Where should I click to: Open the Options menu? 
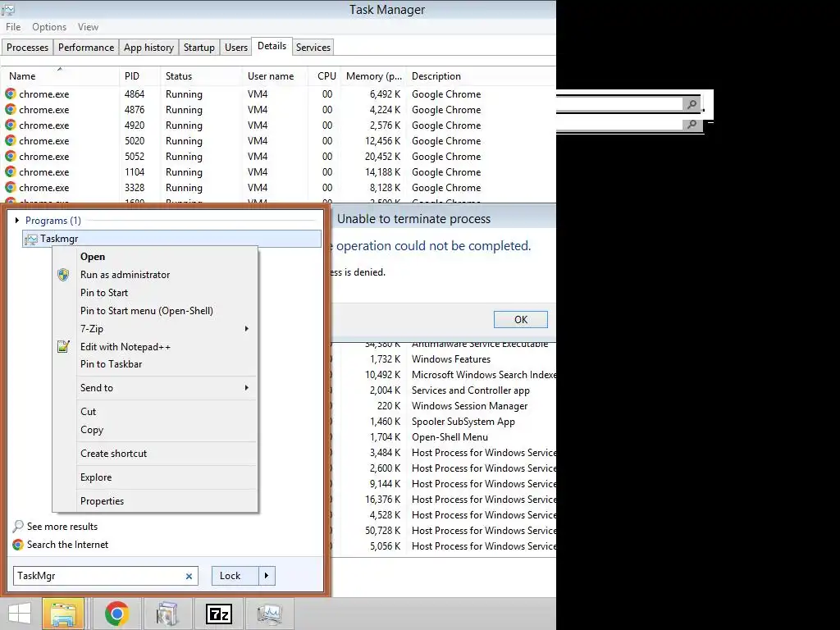pos(49,27)
